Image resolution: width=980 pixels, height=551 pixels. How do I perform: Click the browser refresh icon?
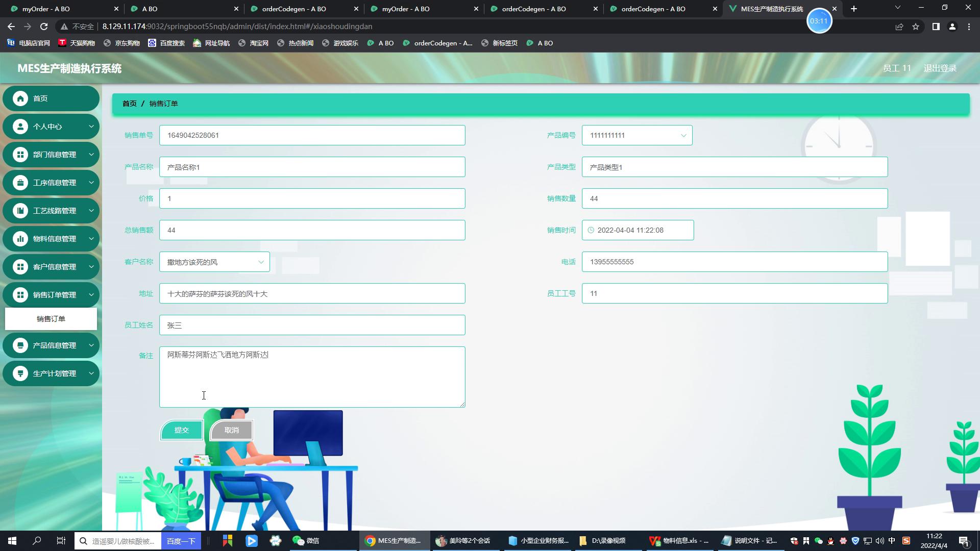pos(44,26)
